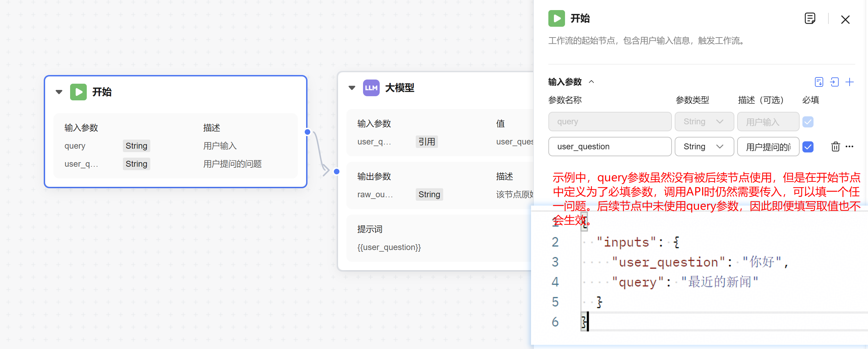Click line number 6 in code editor

(555, 322)
